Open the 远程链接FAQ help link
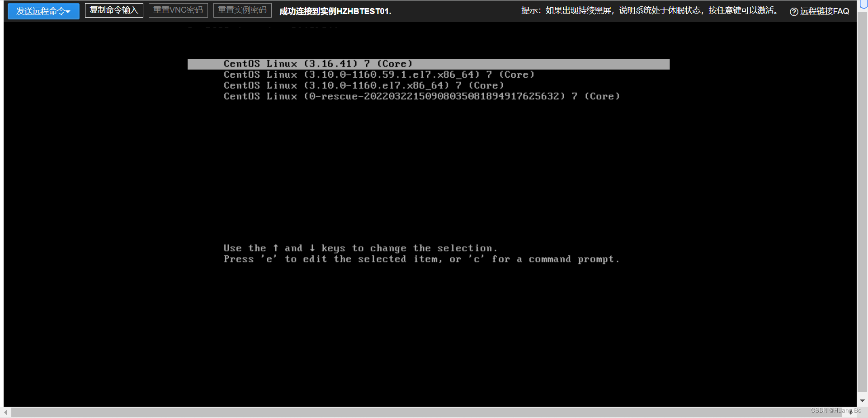This screenshot has height=418, width=868. [825, 11]
